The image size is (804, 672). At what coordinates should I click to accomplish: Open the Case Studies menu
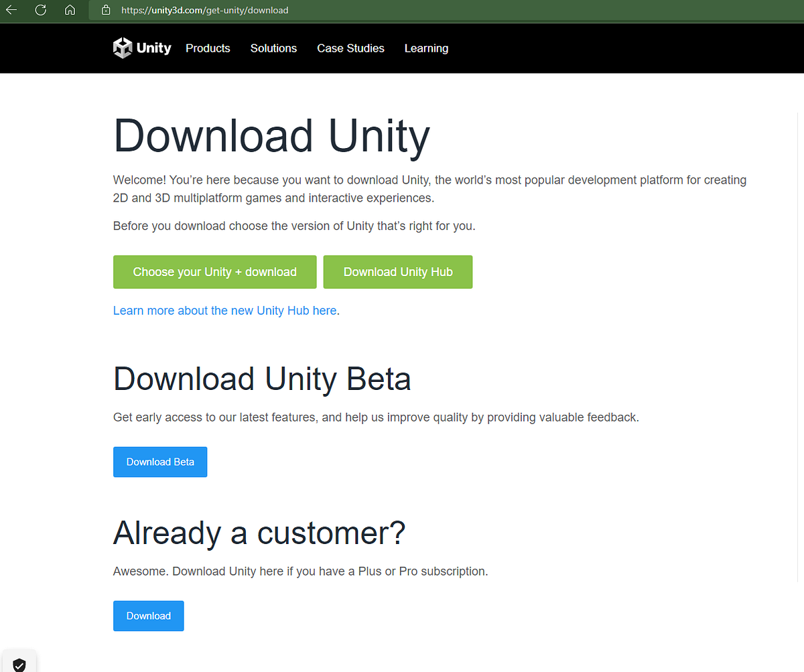click(x=350, y=48)
